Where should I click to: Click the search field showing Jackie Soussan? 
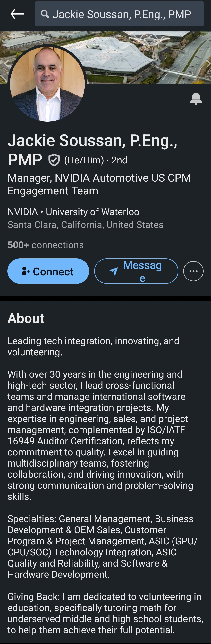122,14
